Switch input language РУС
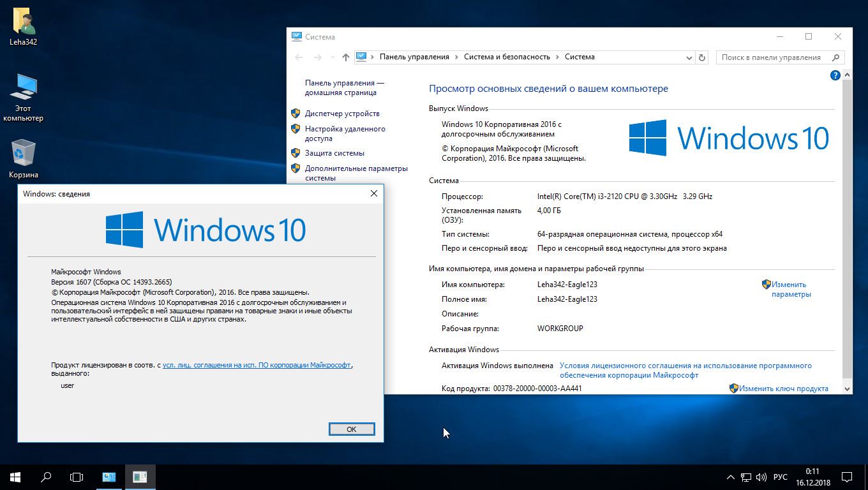This screenshot has height=490, width=868. click(x=780, y=477)
